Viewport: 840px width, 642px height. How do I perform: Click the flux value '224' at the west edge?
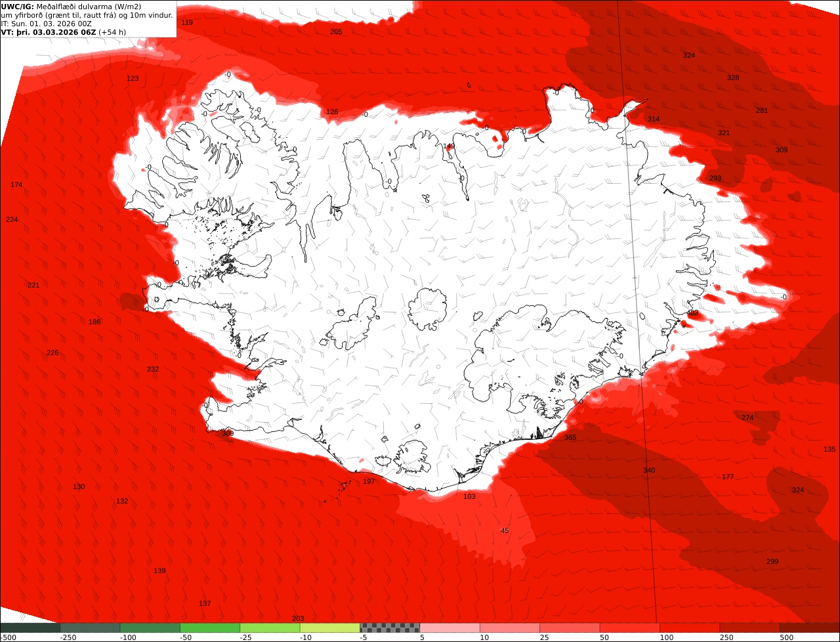click(12, 220)
